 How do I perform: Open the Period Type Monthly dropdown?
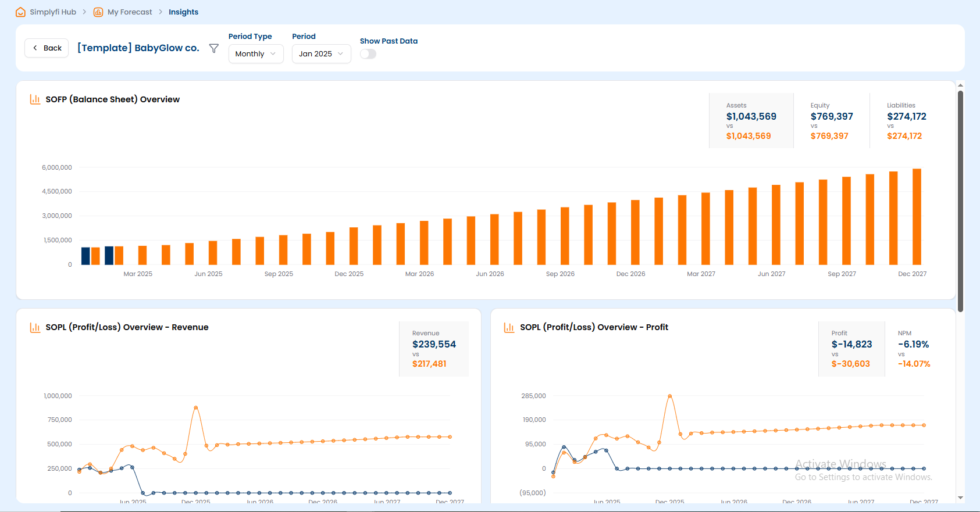coord(255,54)
